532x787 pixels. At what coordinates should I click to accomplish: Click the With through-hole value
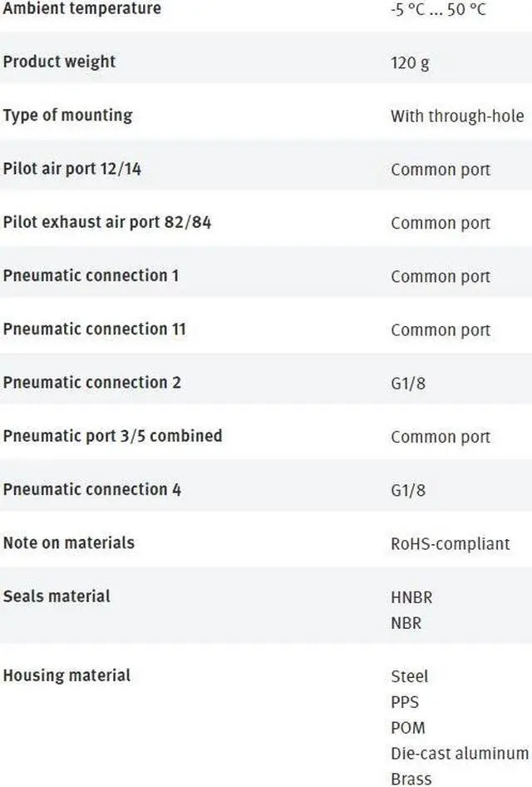[457, 116]
